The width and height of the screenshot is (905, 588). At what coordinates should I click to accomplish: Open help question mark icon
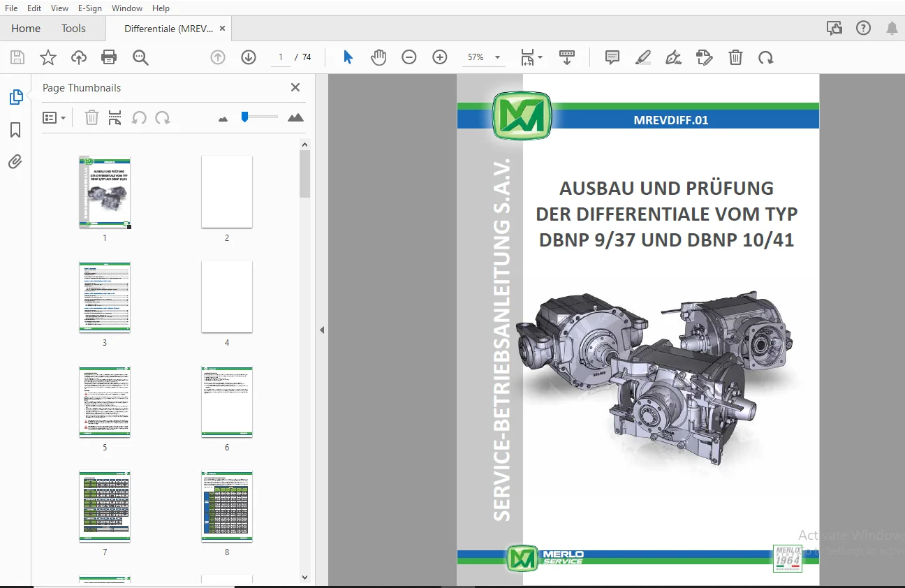click(863, 28)
